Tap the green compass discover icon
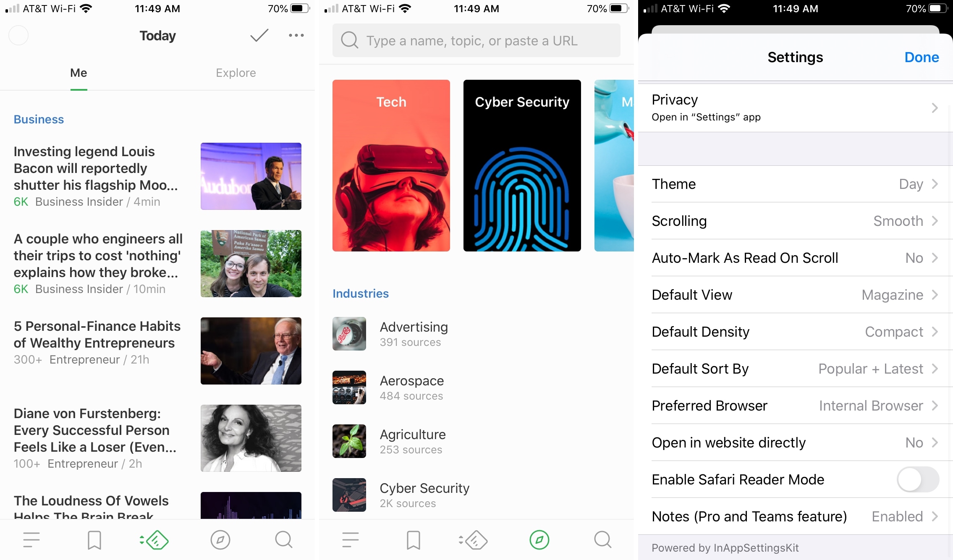Image resolution: width=953 pixels, height=560 pixels. [539, 540]
